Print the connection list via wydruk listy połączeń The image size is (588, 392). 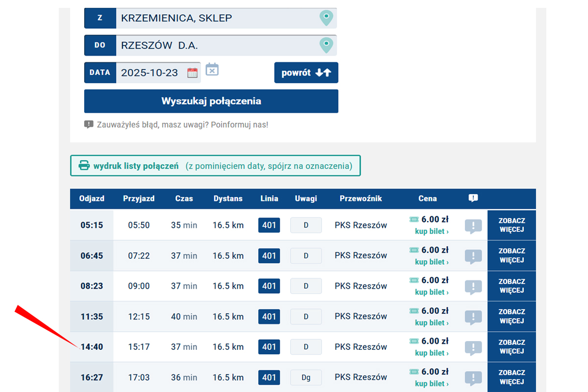coord(215,166)
